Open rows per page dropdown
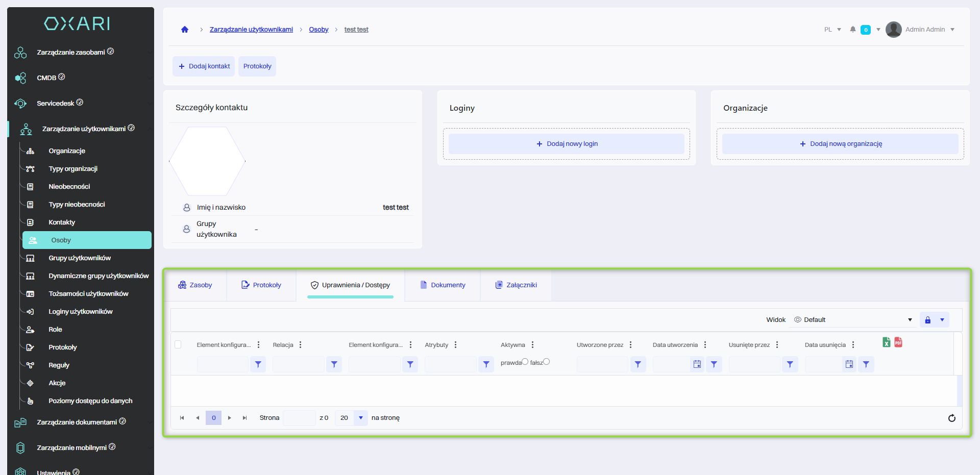This screenshot has height=475, width=980. point(361,418)
